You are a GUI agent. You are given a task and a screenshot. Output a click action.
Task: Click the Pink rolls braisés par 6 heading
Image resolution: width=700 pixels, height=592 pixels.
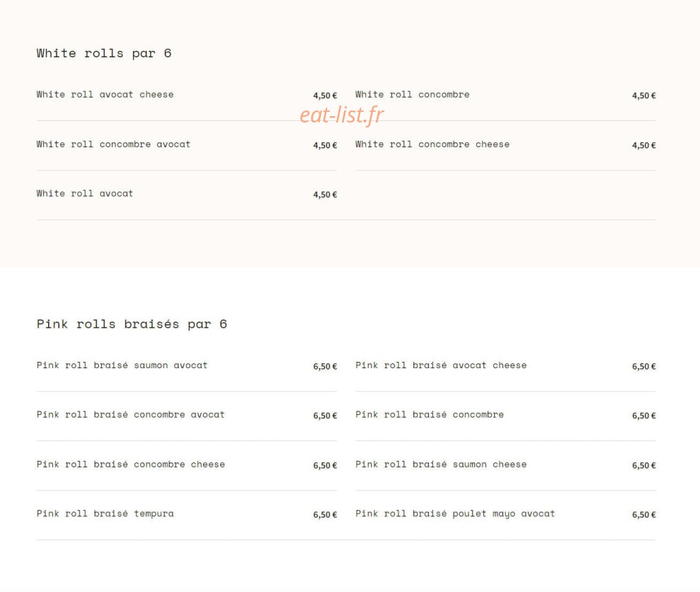(x=132, y=324)
